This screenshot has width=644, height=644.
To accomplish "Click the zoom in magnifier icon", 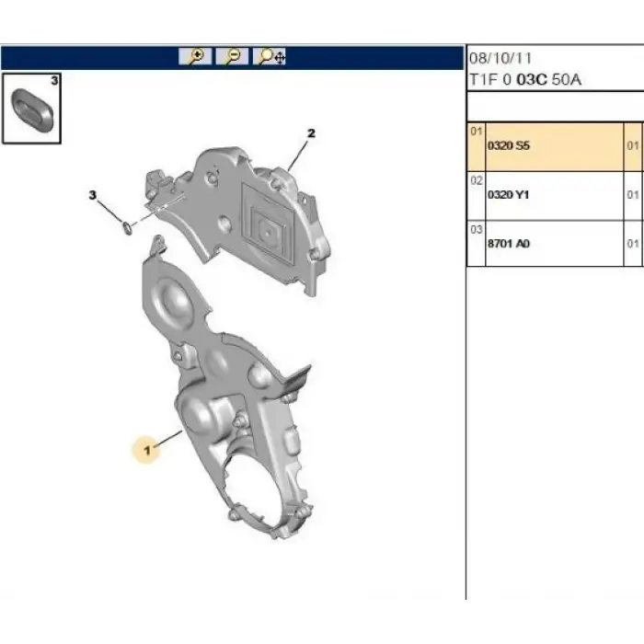I will [195, 56].
